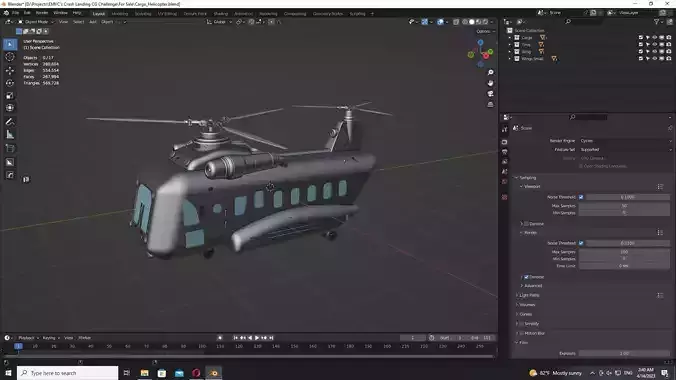Click the pan view hand icon

[491, 83]
